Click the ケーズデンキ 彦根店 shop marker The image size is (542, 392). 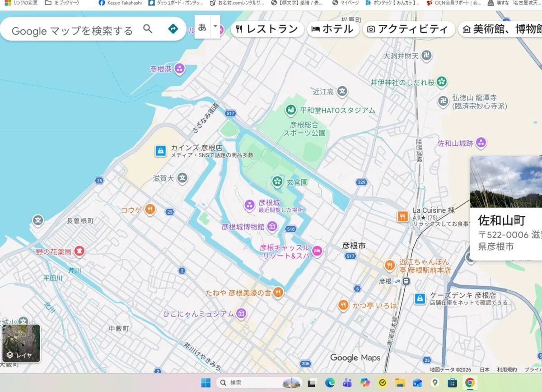[420, 299]
